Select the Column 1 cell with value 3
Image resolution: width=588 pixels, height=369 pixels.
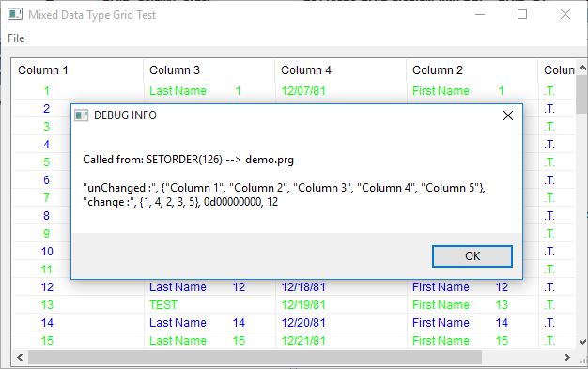click(x=47, y=127)
